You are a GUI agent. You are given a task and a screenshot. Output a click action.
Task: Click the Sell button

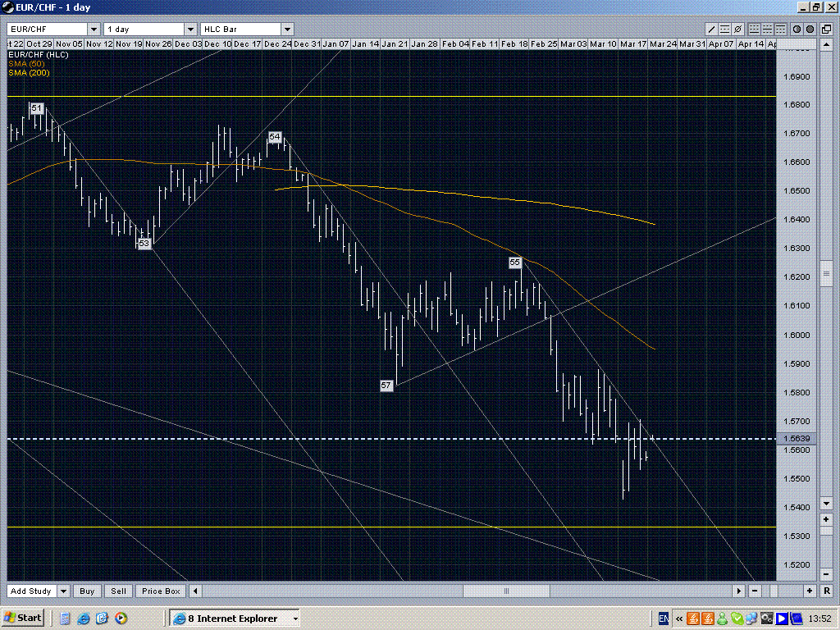pos(118,591)
